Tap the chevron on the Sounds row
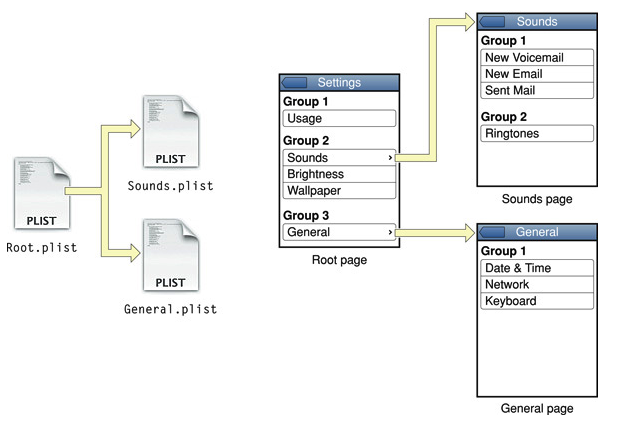This screenshot has width=621, height=427. pos(390,158)
